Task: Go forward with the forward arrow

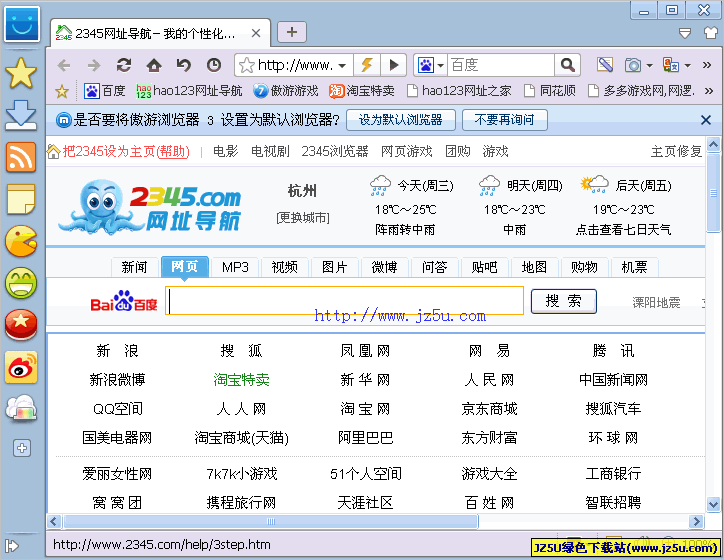Action: tap(94, 65)
